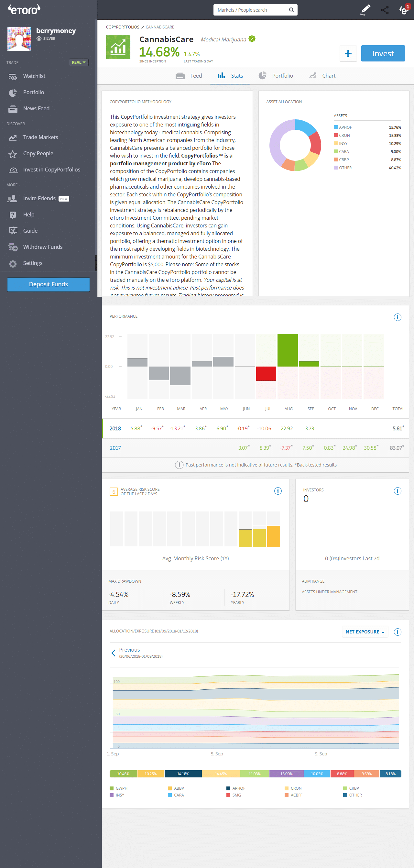This screenshot has width=414, height=868.
Task: Click the 83.07 total for 2017
Action: (x=397, y=448)
